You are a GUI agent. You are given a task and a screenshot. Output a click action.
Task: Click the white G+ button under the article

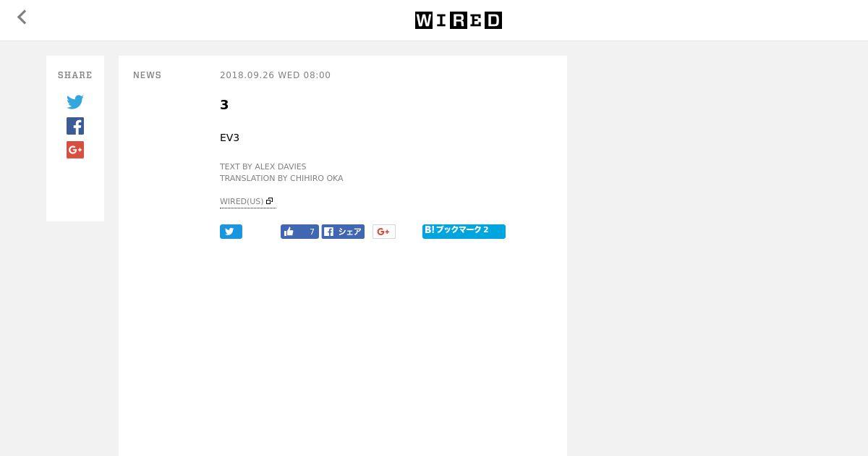(384, 232)
